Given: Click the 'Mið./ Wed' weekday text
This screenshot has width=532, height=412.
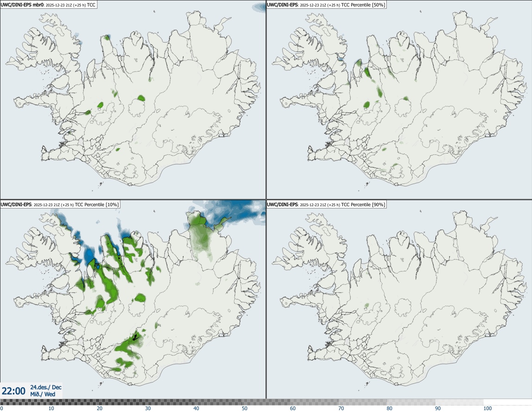Looking at the screenshot, I should [x=43, y=394].
